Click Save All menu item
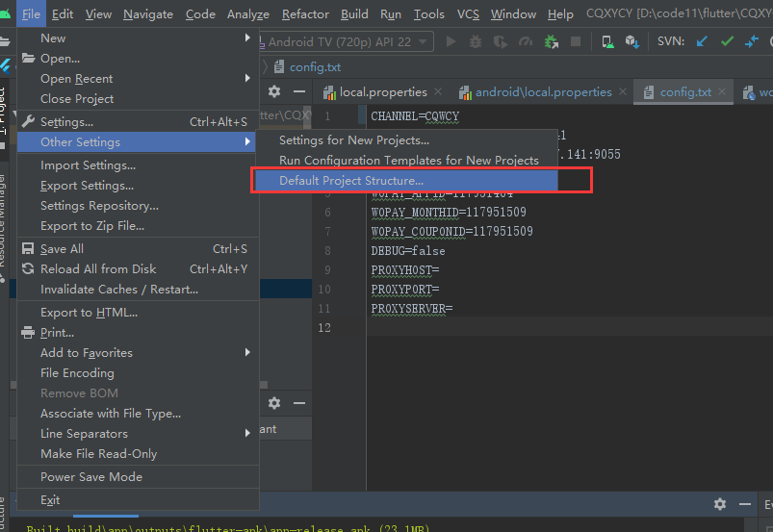 (138, 249)
